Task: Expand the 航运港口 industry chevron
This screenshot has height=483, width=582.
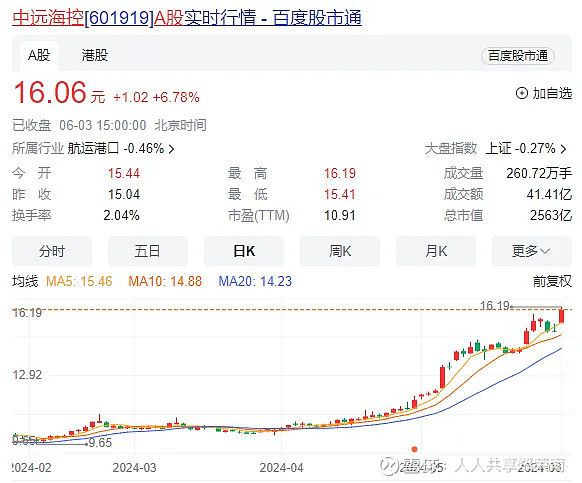Action: pyautogui.click(x=171, y=149)
